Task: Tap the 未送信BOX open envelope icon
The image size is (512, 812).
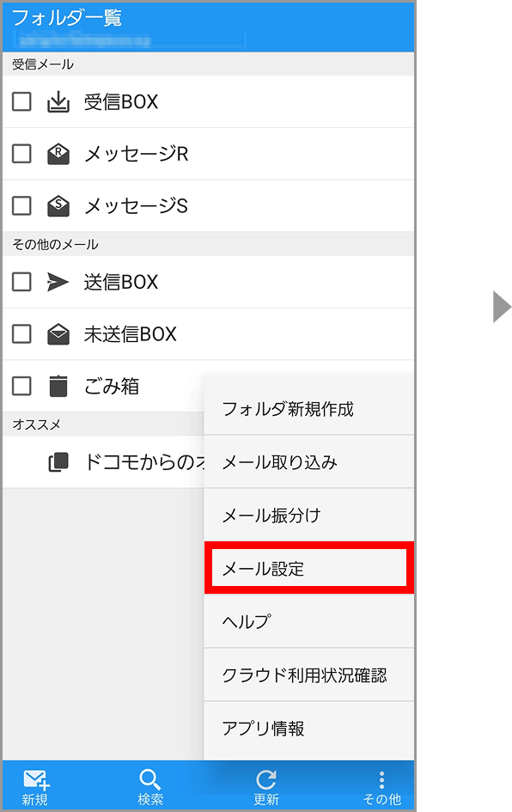Action: click(x=58, y=334)
